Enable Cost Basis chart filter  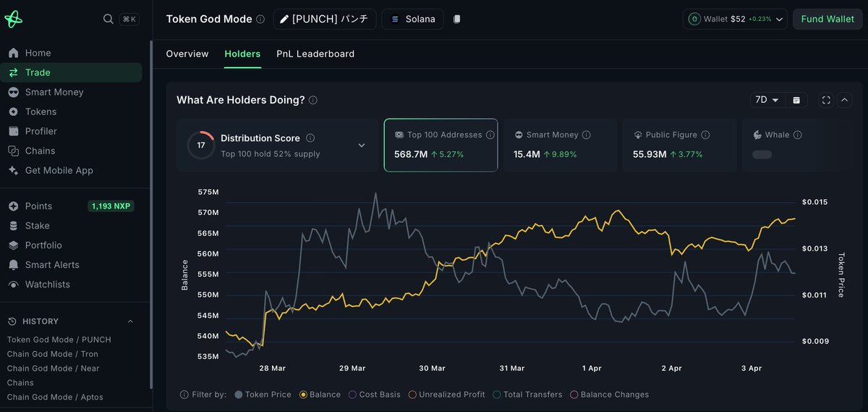pyautogui.click(x=352, y=395)
